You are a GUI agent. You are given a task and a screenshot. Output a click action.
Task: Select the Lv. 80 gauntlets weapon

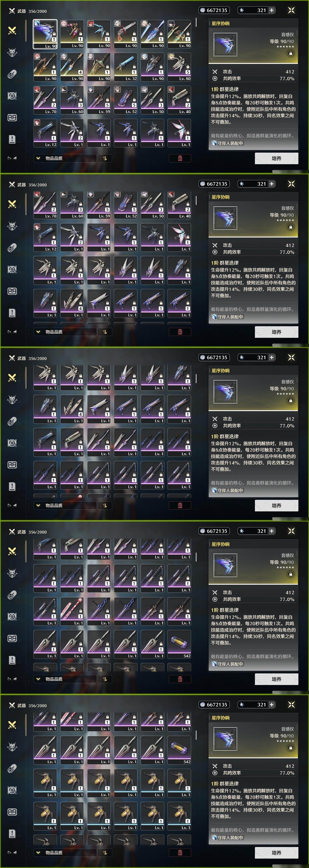(179, 67)
